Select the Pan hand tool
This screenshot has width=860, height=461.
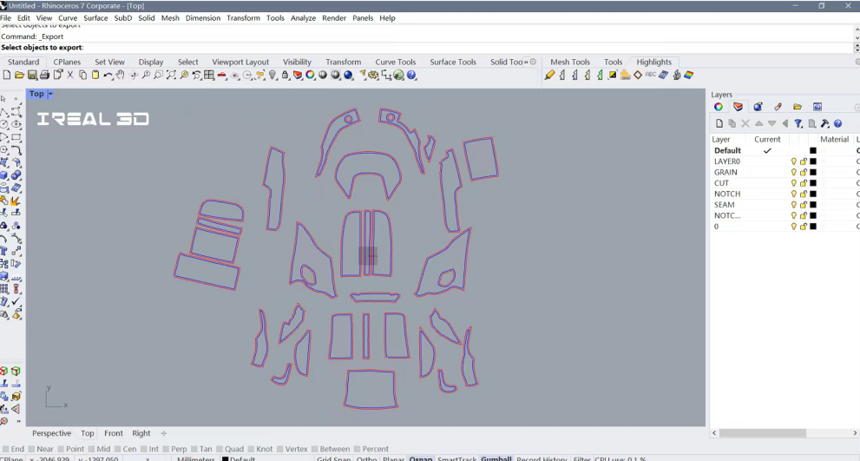(120, 75)
